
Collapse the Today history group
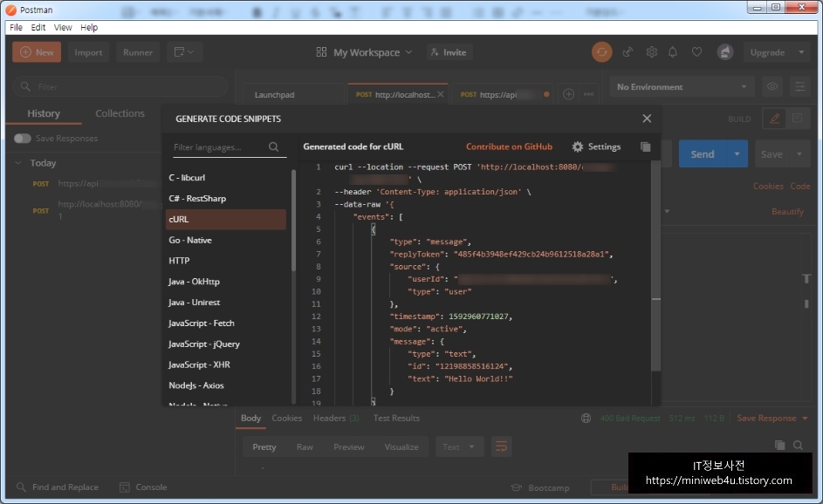pyautogui.click(x=18, y=163)
